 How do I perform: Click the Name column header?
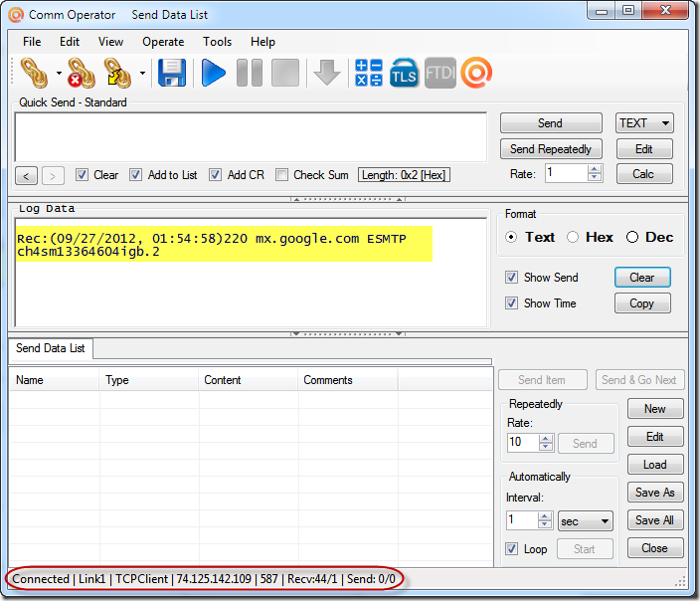click(x=55, y=380)
